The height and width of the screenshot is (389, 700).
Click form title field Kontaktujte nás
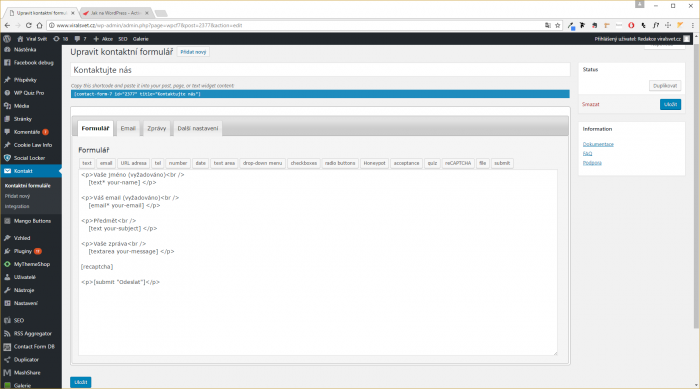[320, 70]
